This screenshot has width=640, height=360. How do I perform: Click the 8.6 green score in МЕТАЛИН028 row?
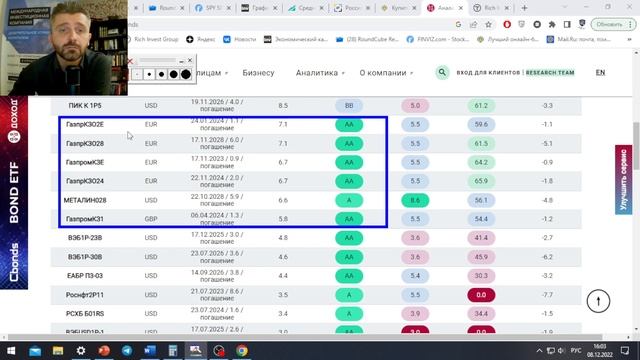tap(415, 200)
